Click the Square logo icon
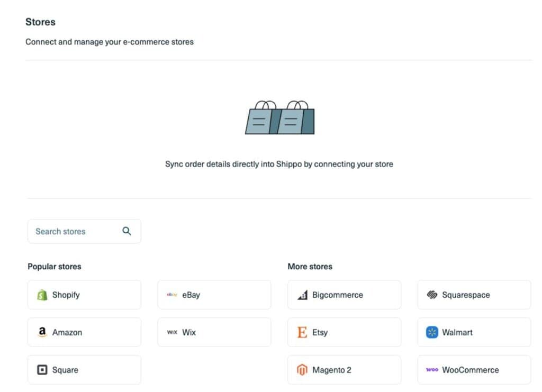The width and height of the screenshot is (542, 392). pyautogui.click(x=42, y=370)
